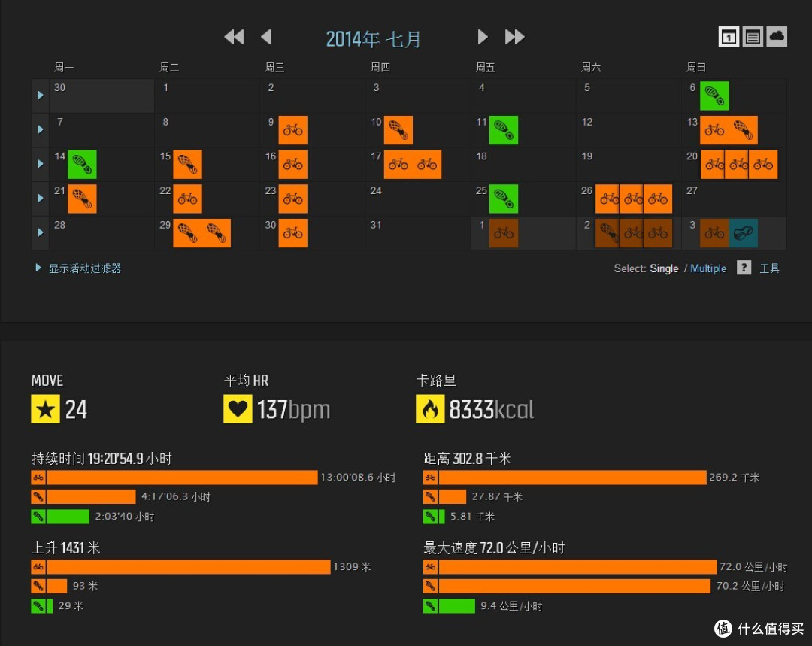Open the green running move on July 25
Screen dimensions: 812x646
503,199
